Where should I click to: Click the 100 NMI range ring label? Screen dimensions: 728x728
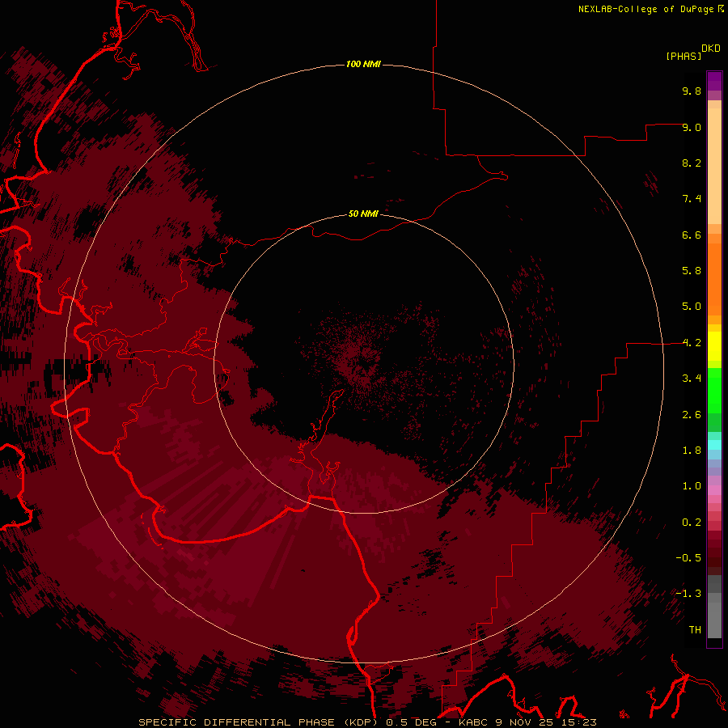(363, 64)
